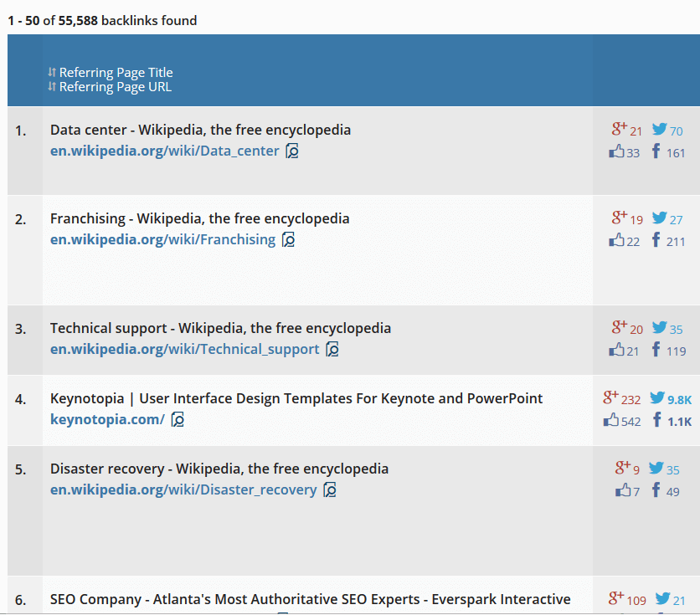This screenshot has width=700, height=615.
Task: Click thumbs-up icon in Disaster recovery row
Action: coord(623,490)
